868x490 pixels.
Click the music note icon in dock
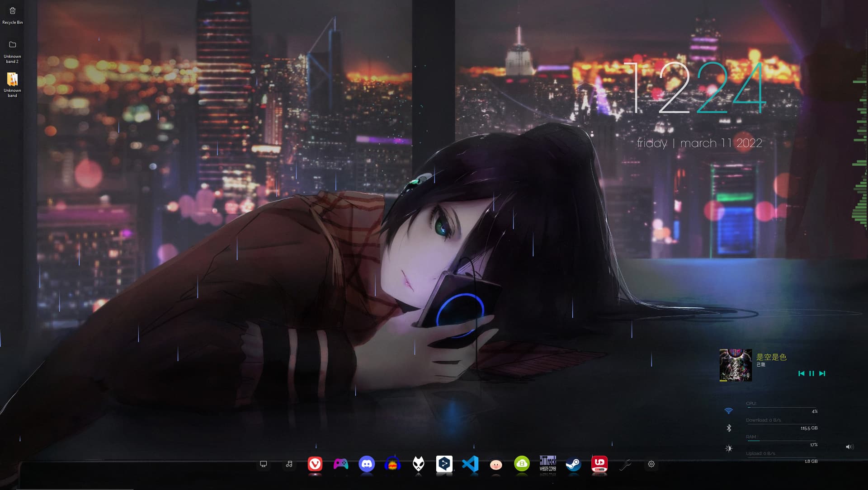click(289, 464)
